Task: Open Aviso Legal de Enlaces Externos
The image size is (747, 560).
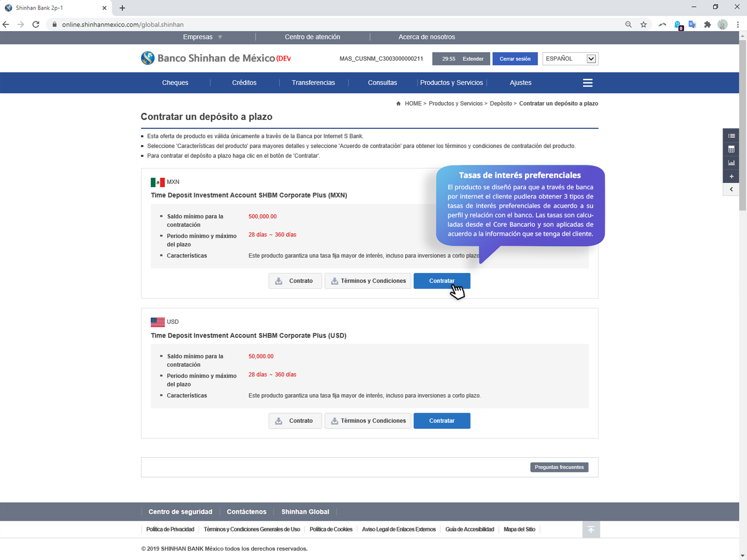Action: pyautogui.click(x=399, y=529)
